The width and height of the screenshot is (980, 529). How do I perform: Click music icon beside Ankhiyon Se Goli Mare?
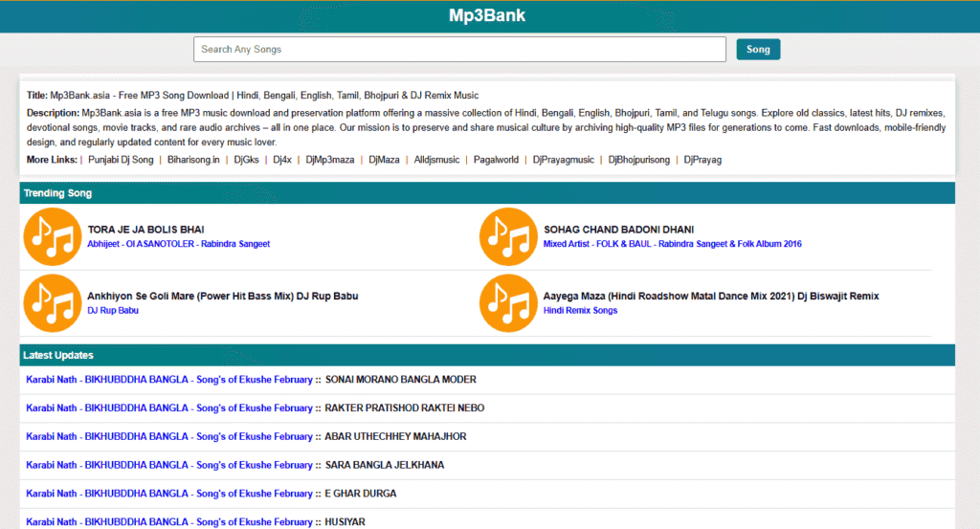[52, 303]
